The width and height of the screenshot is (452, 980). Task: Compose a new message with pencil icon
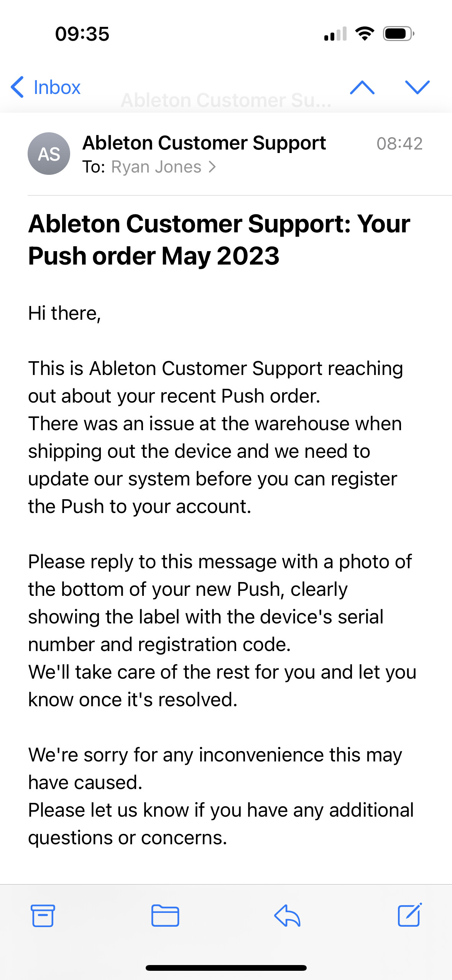409,915
